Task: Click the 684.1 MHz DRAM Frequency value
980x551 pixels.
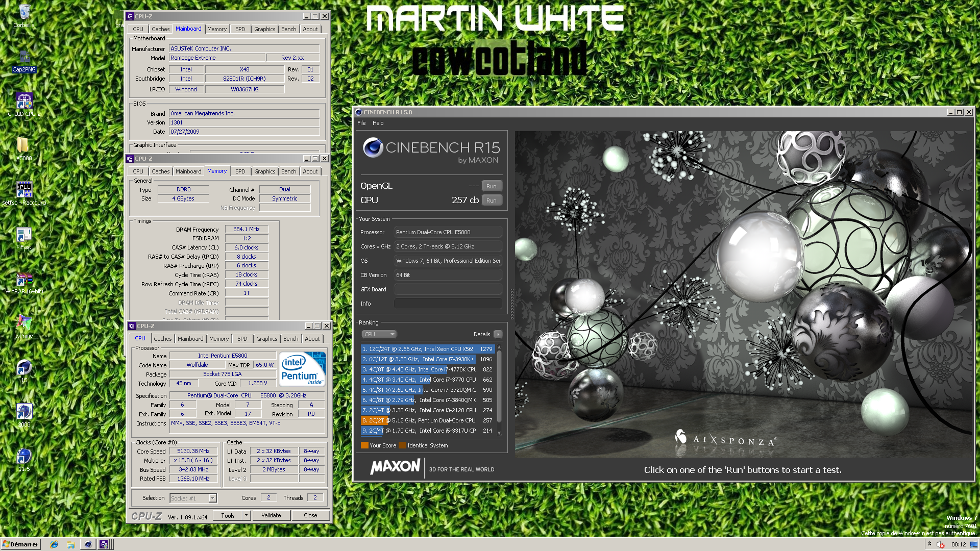Action: tap(247, 230)
